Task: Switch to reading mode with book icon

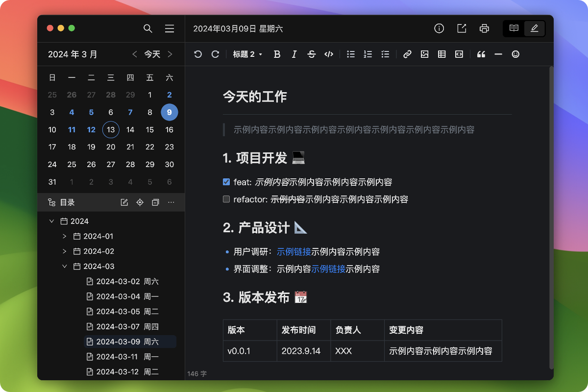Action: tap(514, 28)
